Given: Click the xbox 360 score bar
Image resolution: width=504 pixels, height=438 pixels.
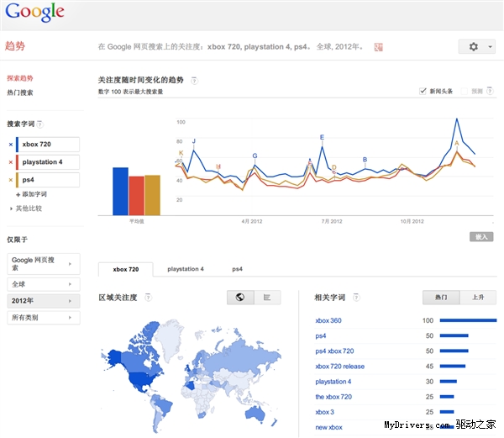Looking at the screenshot, I should tap(468, 320).
